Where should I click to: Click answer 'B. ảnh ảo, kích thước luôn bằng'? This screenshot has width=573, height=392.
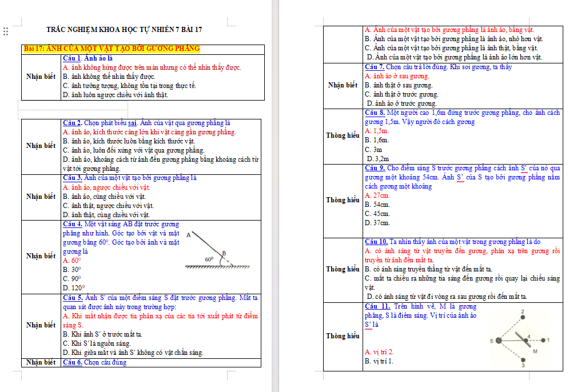point(129,141)
